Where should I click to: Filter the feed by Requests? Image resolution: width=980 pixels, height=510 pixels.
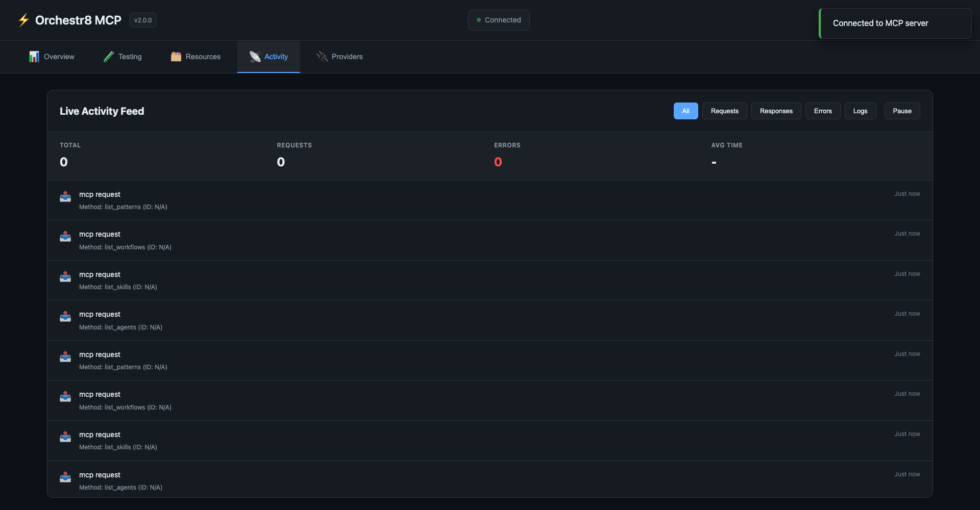tap(724, 111)
